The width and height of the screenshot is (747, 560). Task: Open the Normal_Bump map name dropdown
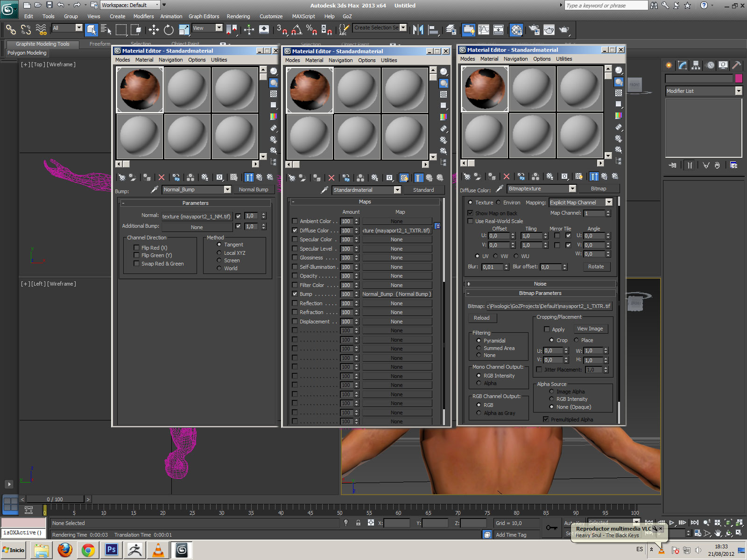click(x=227, y=189)
